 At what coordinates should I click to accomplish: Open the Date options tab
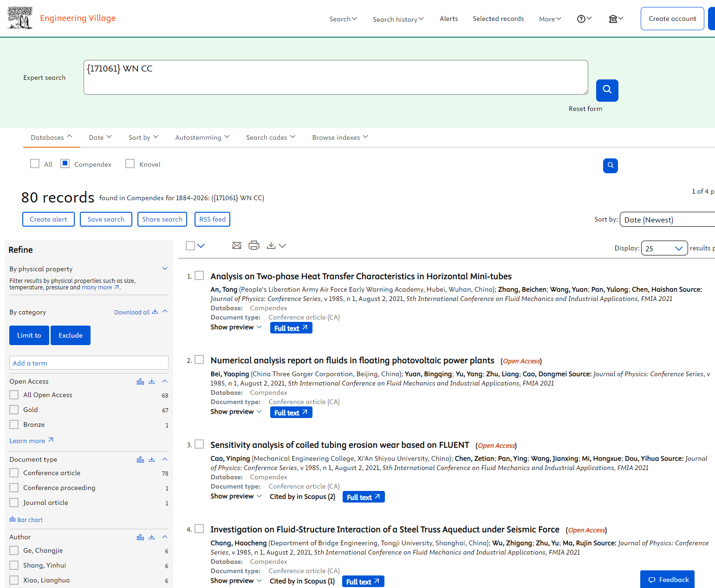(100, 137)
